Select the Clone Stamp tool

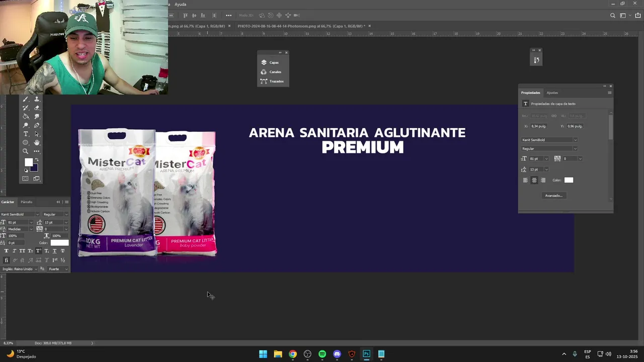point(37,99)
